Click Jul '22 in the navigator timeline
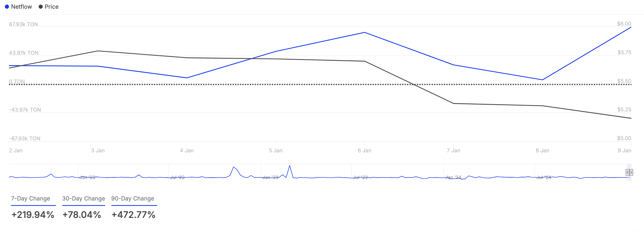This screenshot has width=644, height=232. tap(177, 177)
